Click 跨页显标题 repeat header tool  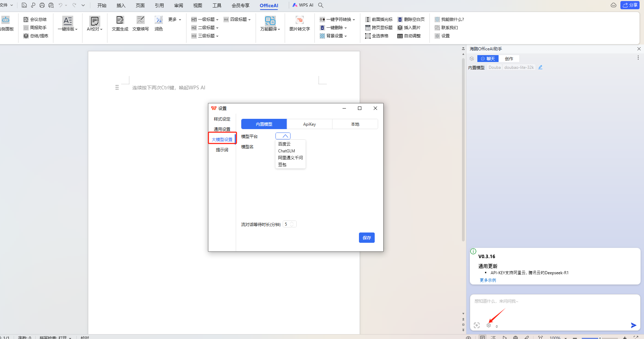379,28
